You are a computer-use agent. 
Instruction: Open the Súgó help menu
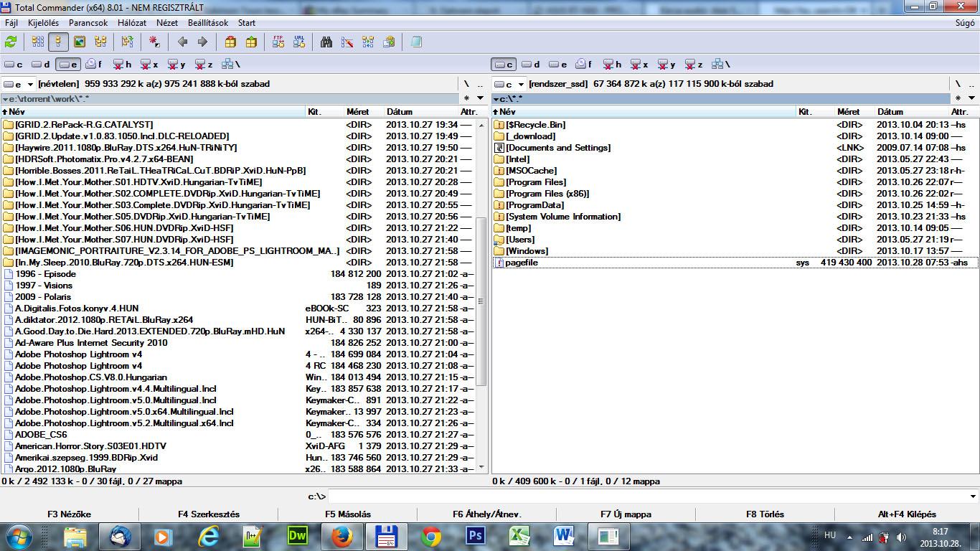[965, 23]
